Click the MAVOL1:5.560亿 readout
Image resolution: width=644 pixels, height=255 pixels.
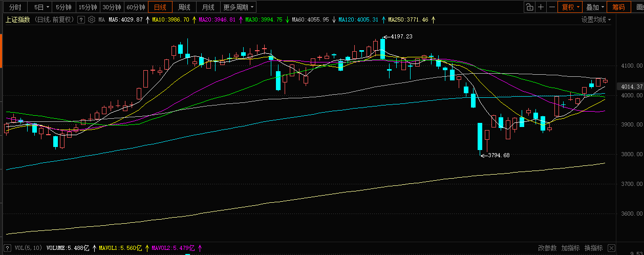121,248
